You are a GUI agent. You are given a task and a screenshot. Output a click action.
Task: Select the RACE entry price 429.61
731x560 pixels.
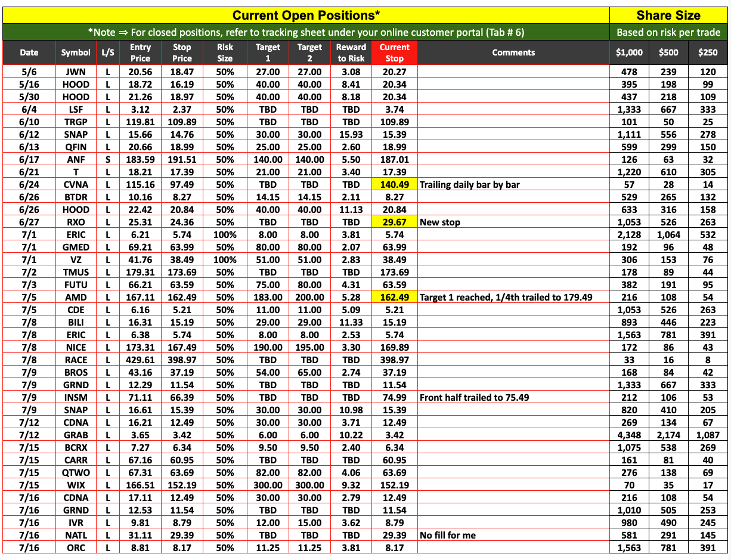tap(140, 360)
